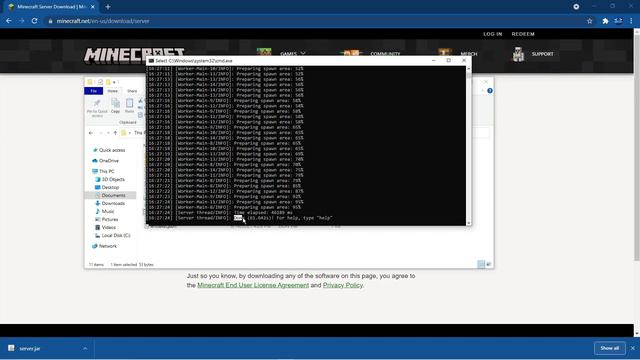Click the Community icon in site header
The height and width of the screenshot is (360, 640).
point(351,52)
